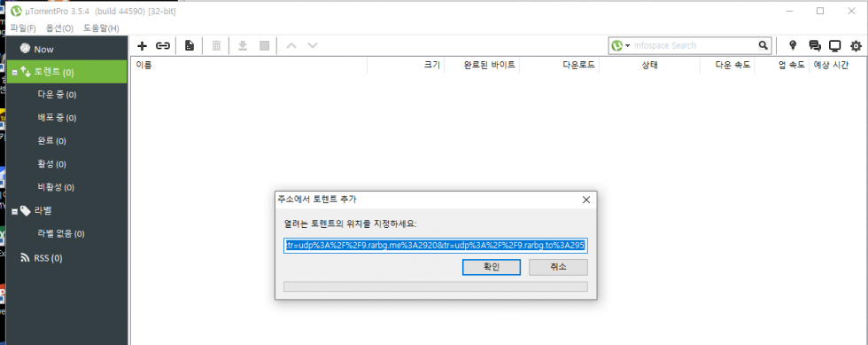868x345 pixels.
Task: Open the 옵션(O) menu
Action: click(x=60, y=28)
